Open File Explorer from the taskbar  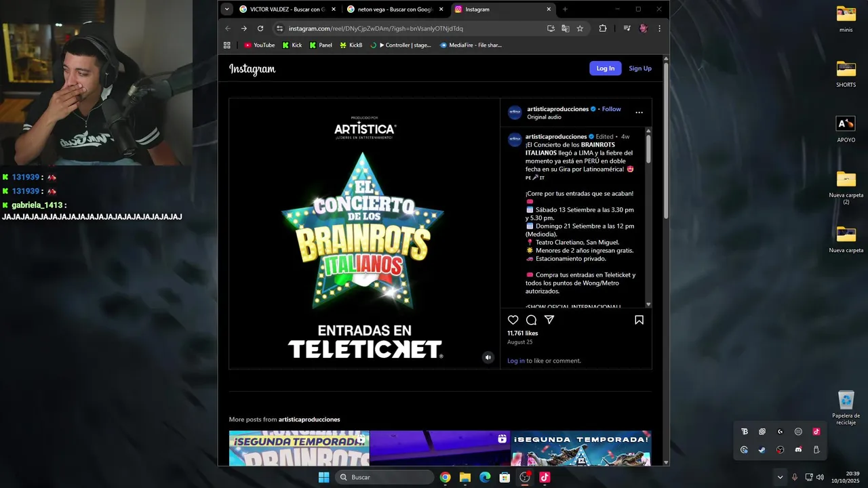pos(465,477)
